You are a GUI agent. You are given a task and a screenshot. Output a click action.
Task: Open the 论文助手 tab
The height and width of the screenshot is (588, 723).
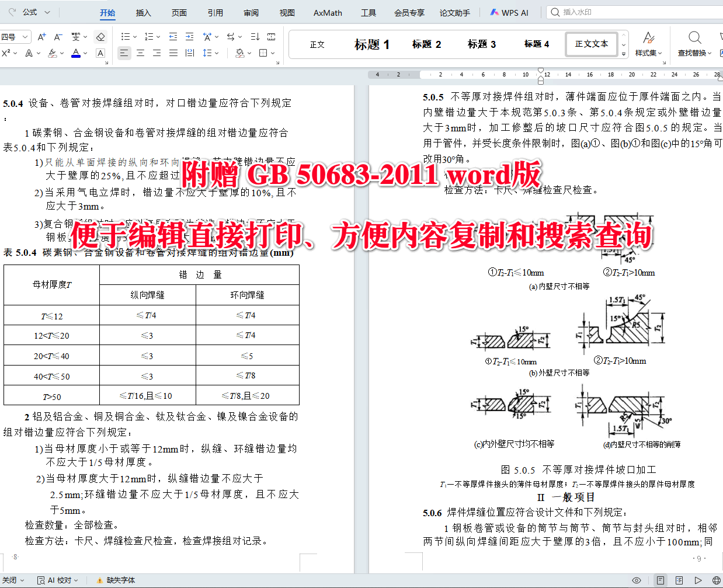(455, 13)
